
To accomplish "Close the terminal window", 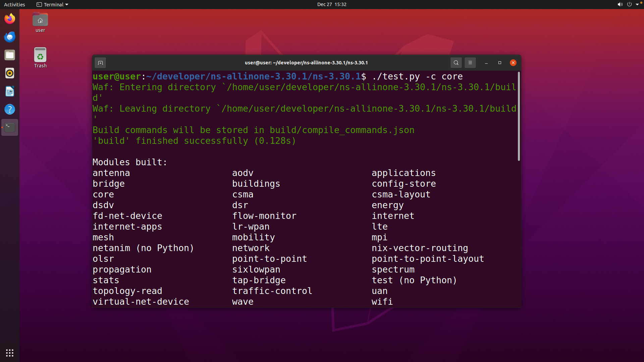I will [x=513, y=63].
